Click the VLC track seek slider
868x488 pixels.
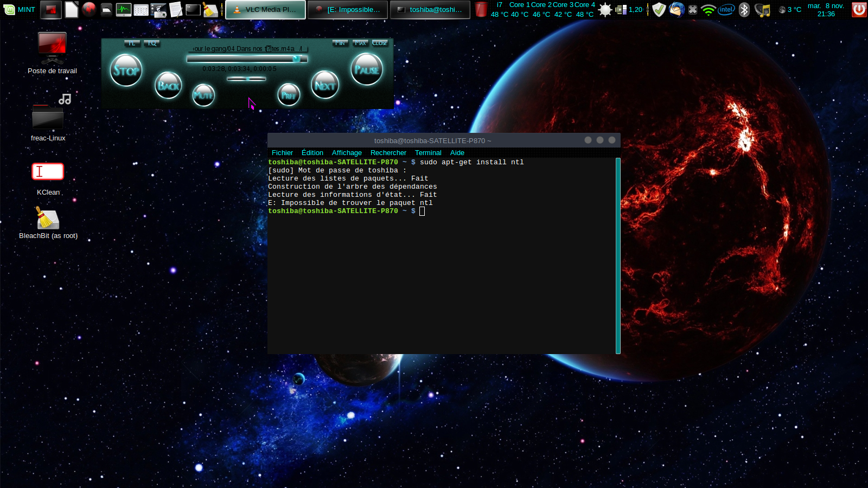[247, 59]
